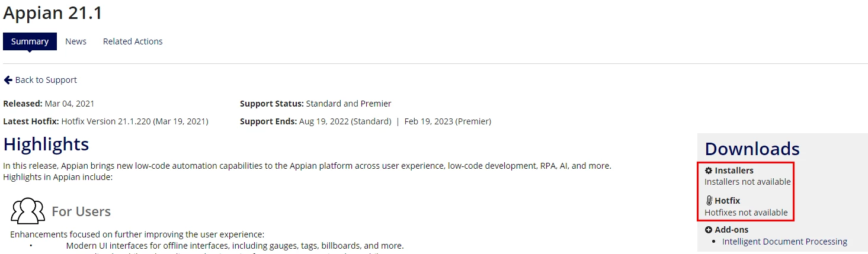Click the people icon beside For Users
The width and height of the screenshot is (868, 254).
click(28, 211)
